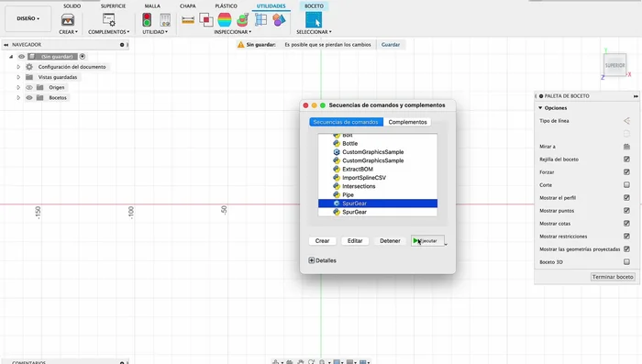Select the rainbow curvature analysis tool
Viewport: 642px width, 364px height.
[x=225, y=19]
